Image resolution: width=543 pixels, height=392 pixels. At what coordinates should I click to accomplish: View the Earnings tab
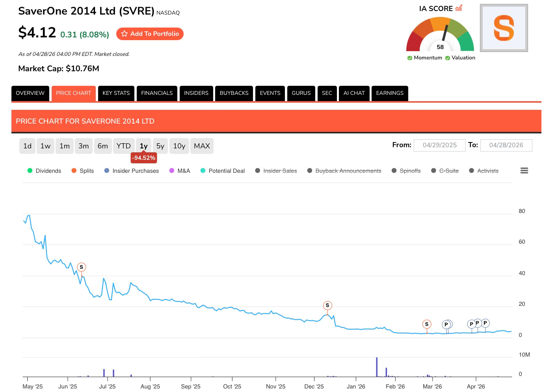pos(390,93)
